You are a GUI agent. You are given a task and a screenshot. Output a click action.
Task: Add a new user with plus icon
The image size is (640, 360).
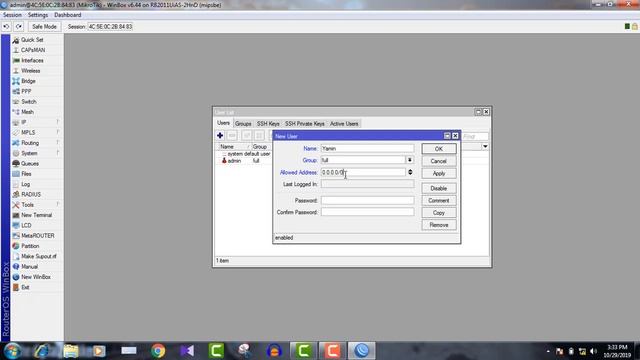220,136
